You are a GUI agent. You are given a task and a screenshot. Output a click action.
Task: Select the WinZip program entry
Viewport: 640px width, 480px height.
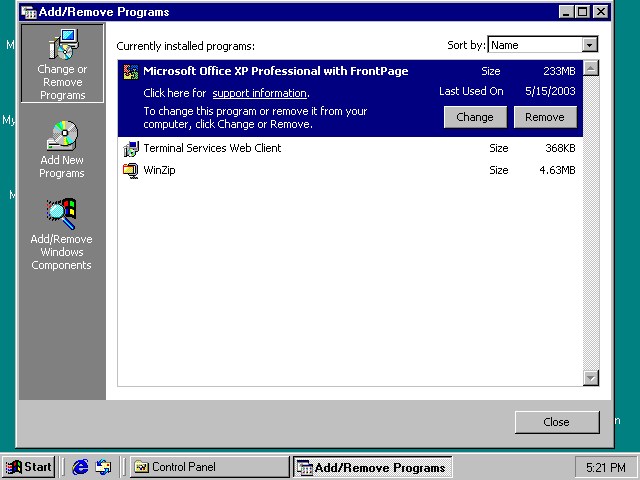pos(350,171)
